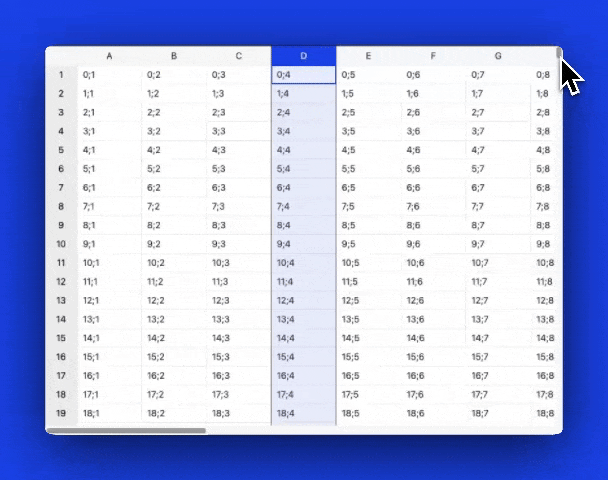Click the cell containing 15;5
This screenshot has height=480, width=608.
pos(368,357)
